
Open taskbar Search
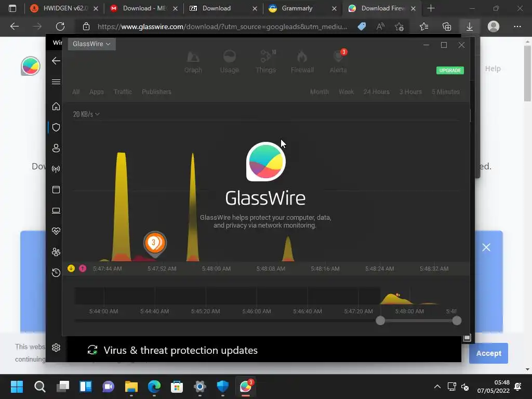point(39,387)
